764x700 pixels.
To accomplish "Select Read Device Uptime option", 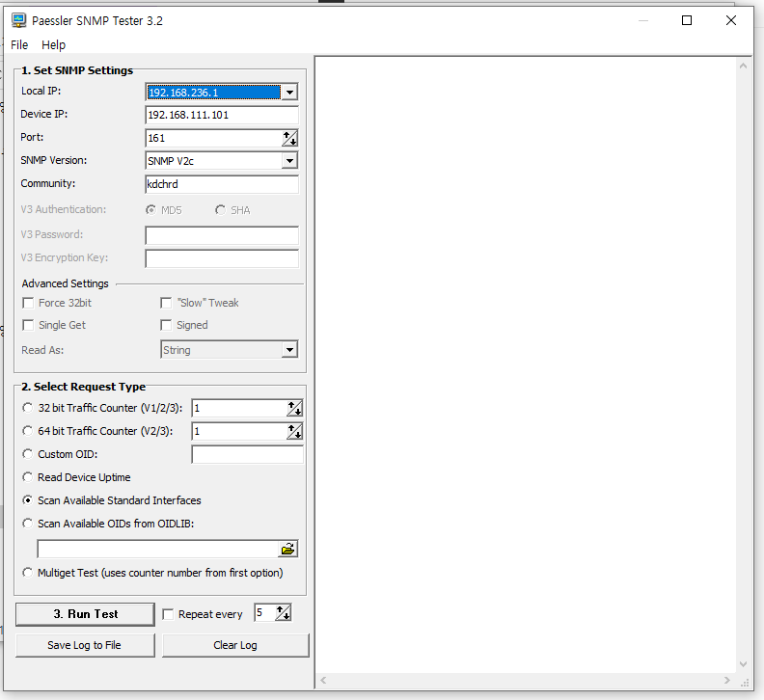I will click(28, 477).
